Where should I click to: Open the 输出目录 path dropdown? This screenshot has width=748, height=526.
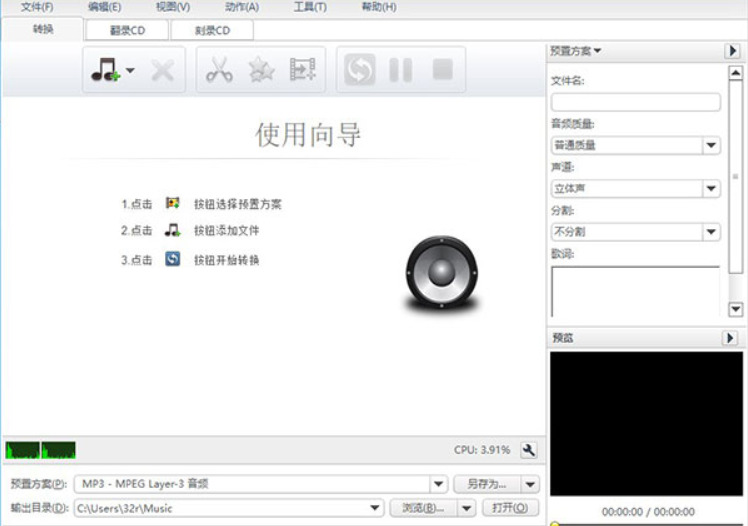pyautogui.click(x=375, y=508)
